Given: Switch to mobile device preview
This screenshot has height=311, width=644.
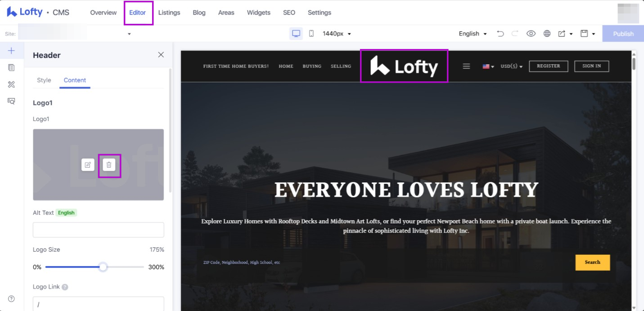Looking at the screenshot, I should pos(311,34).
